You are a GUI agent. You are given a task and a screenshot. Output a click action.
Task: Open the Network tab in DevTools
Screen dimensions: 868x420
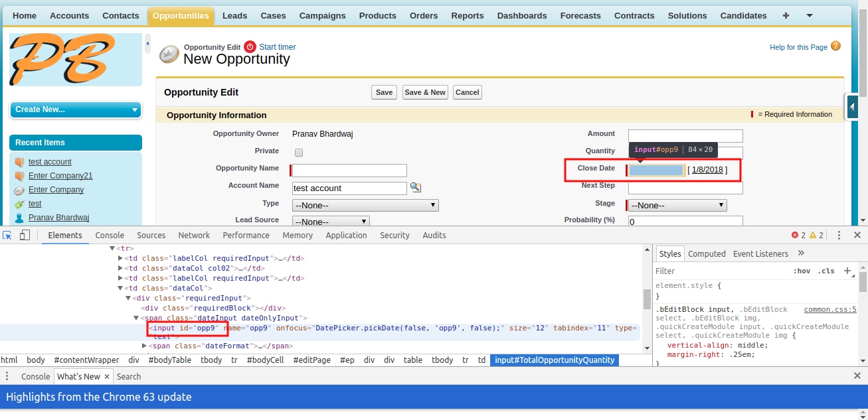point(194,235)
